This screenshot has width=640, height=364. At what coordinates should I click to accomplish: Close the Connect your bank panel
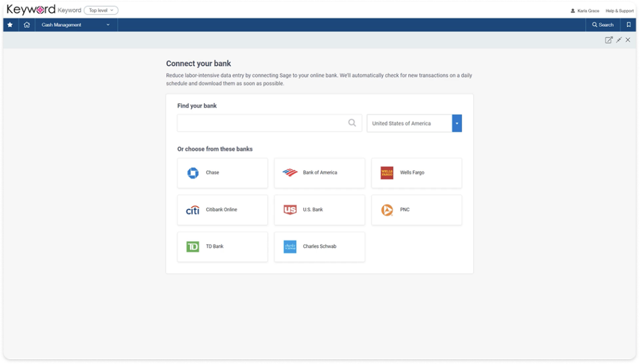coord(628,40)
